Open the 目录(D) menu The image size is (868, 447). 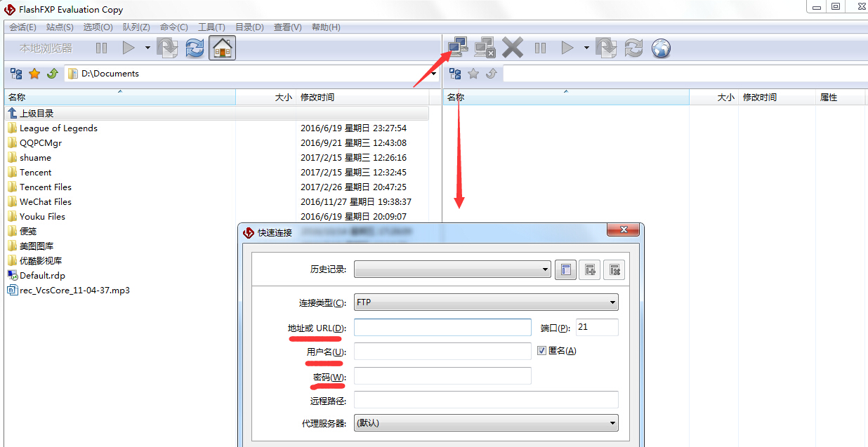pyautogui.click(x=249, y=27)
